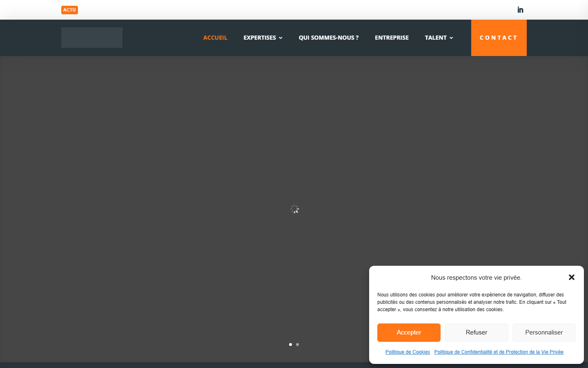
Task: Go to the ACCUEIL menu item
Action: 215,38
